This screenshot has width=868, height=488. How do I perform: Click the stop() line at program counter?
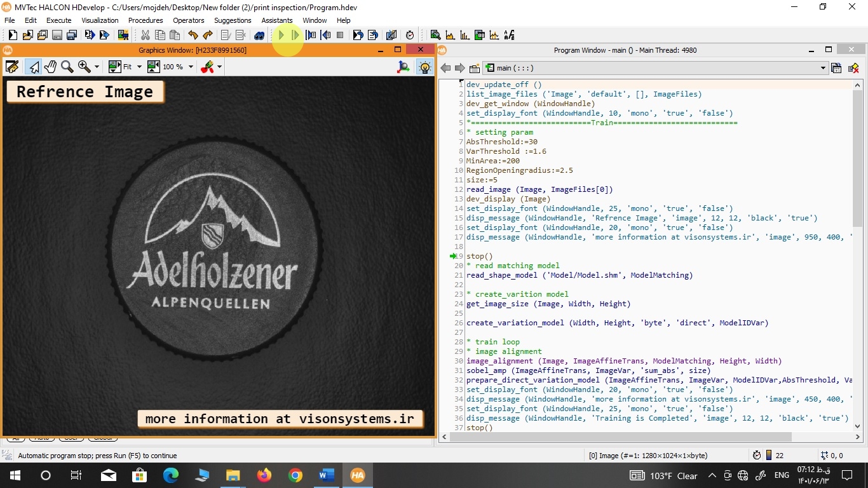click(479, 256)
